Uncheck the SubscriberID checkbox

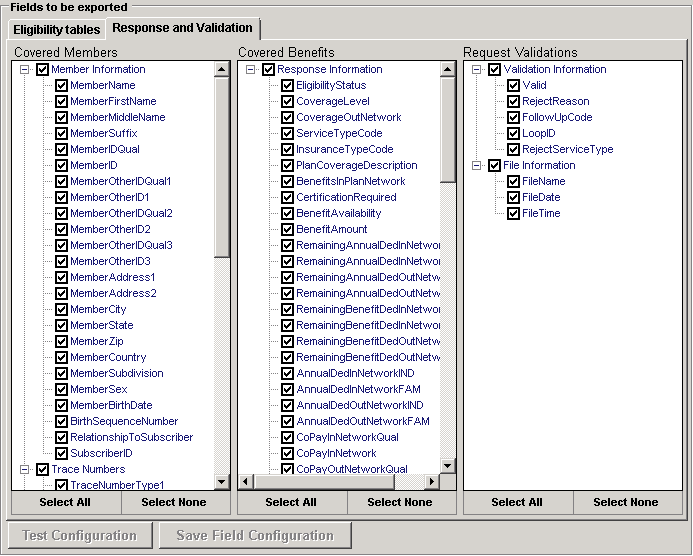tap(61, 454)
